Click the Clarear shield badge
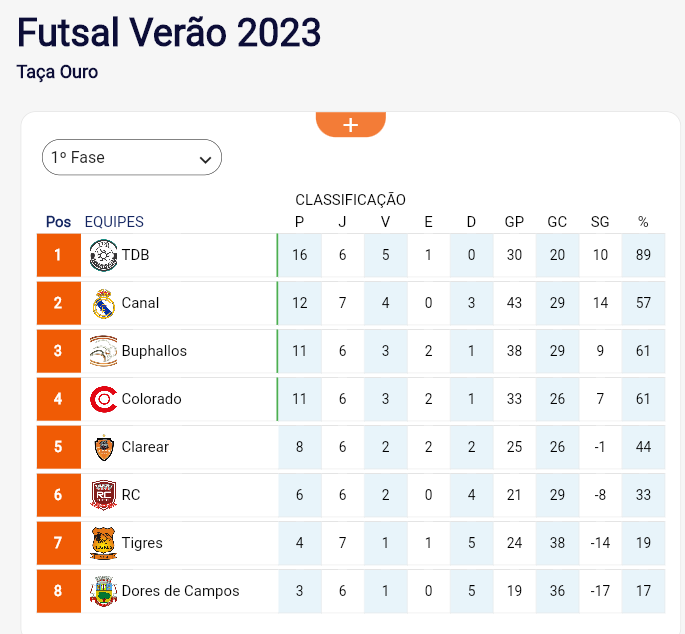This screenshot has width=685, height=634. pos(104,447)
